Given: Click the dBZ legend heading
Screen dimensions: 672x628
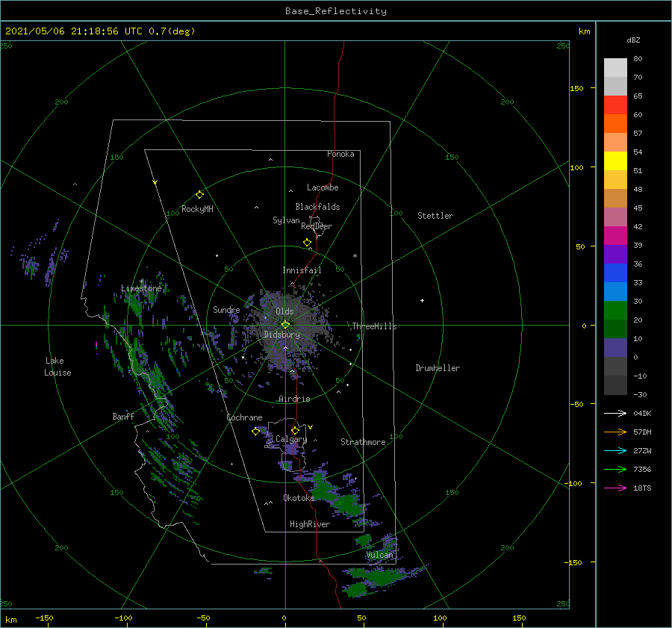Looking at the screenshot, I should [x=633, y=40].
